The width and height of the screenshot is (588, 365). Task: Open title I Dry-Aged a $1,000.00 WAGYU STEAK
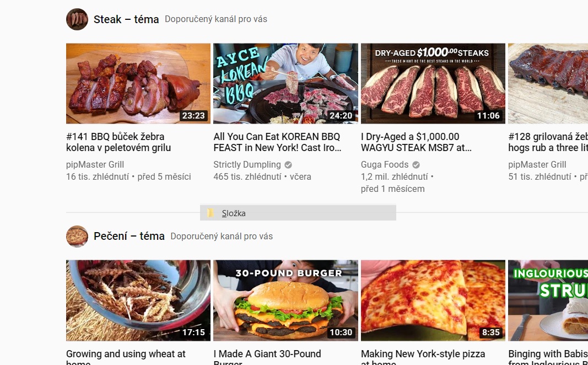[x=416, y=142]
